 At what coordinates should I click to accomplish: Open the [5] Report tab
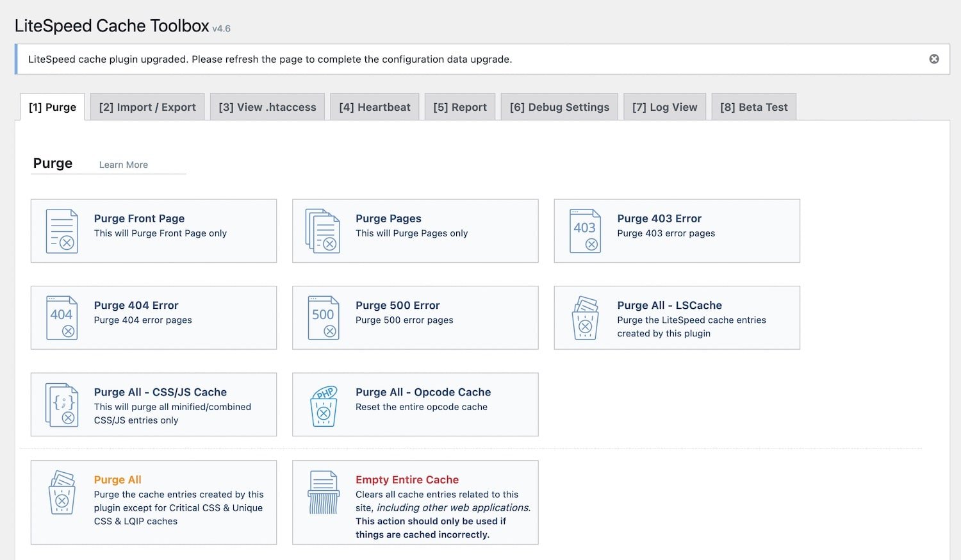[x=460, y=107]
